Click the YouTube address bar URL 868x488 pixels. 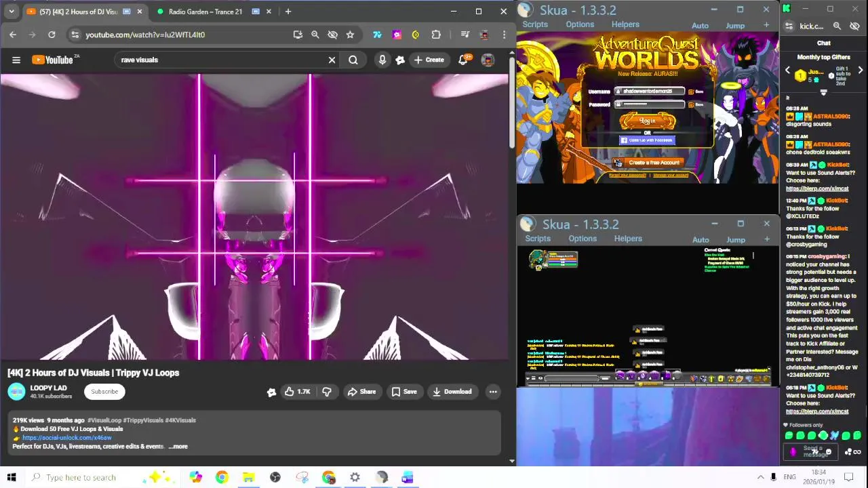coord(145,35)
